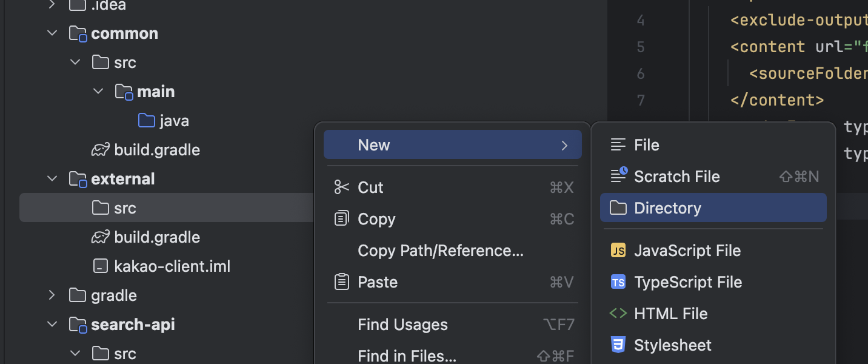Click the Cut scissors icon
Screen dimensions: 868x364
coord(342,187)
